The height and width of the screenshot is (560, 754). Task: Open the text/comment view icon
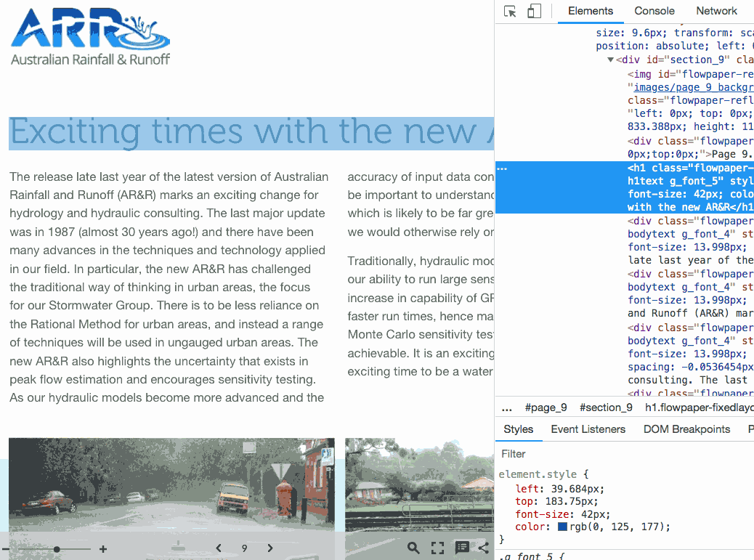tap(462, 548)
